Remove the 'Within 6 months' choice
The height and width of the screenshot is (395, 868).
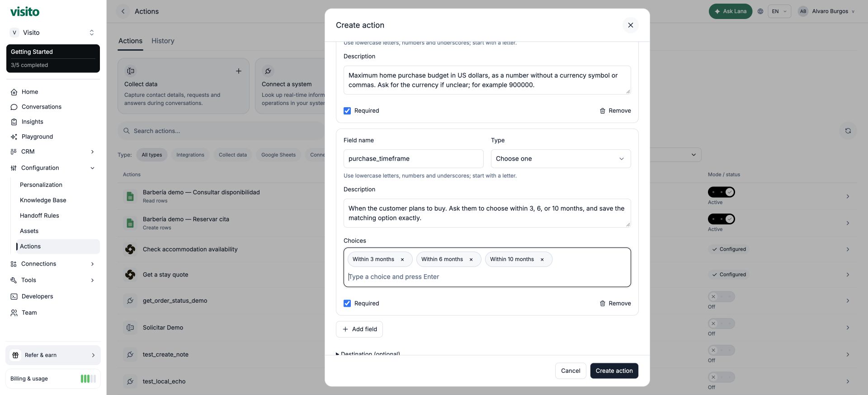[471, 260]
